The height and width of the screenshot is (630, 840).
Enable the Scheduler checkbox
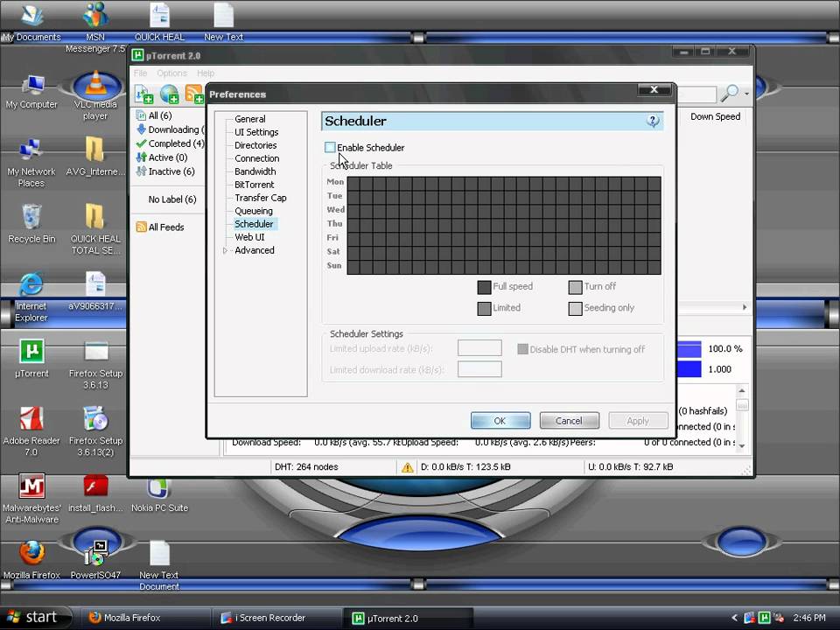pyautogui.click(x=330, y=147)
